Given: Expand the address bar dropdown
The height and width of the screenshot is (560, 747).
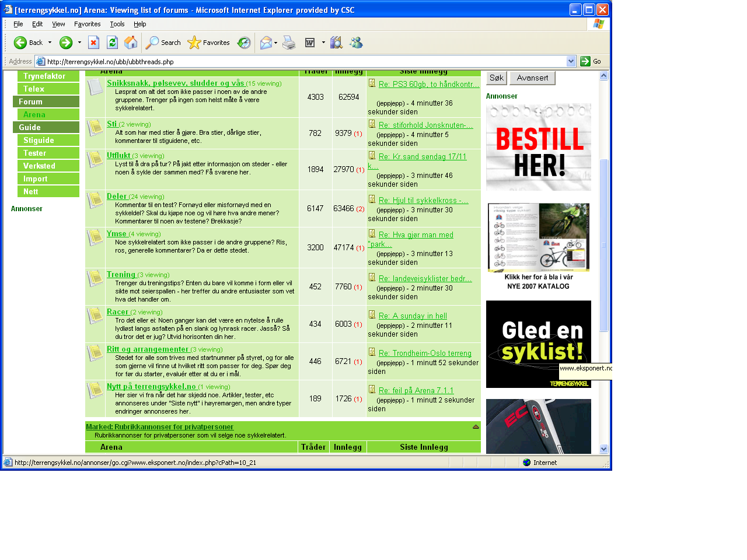Looking at the screenshot, I should [571, 61].
